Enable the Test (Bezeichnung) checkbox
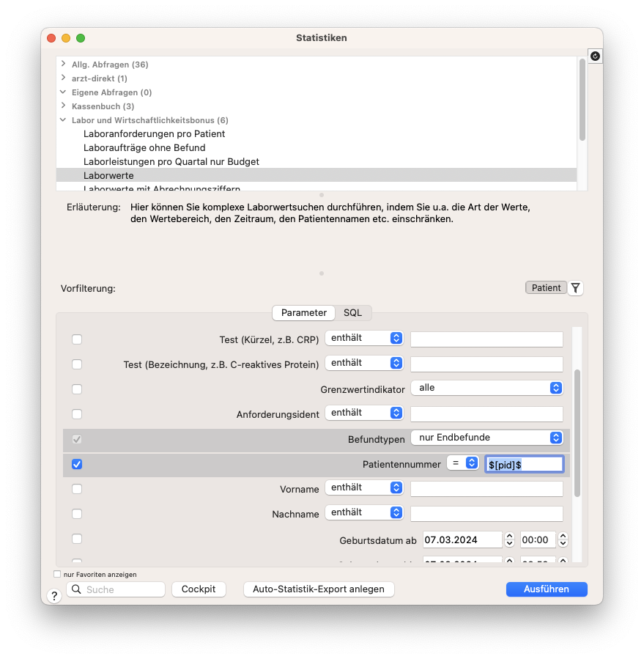 coord(77,364)
